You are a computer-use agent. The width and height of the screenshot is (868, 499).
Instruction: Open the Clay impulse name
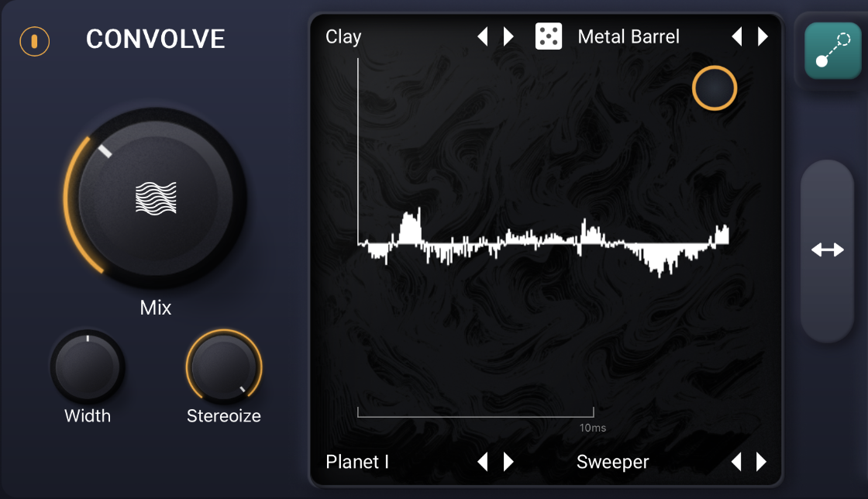coord(343,36)
